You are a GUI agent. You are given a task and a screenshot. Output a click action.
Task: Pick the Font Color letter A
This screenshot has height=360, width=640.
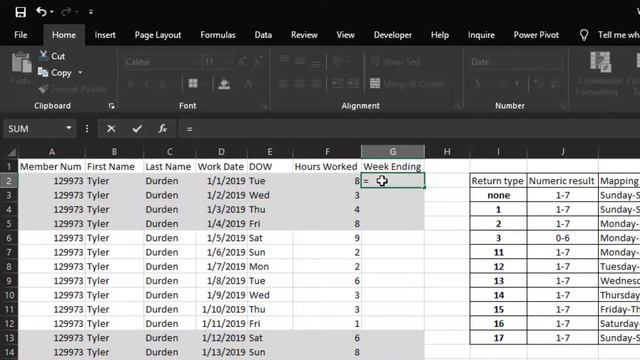pos(249,84)
